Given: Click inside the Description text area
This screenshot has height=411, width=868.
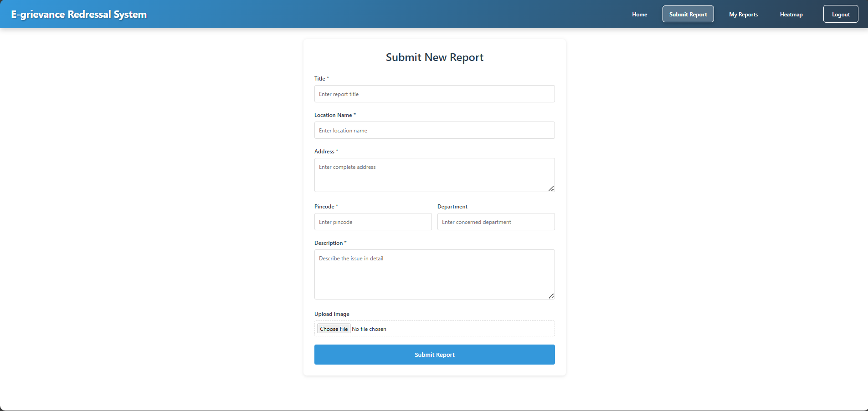Looking at the screenshot, I should point(434,274).
